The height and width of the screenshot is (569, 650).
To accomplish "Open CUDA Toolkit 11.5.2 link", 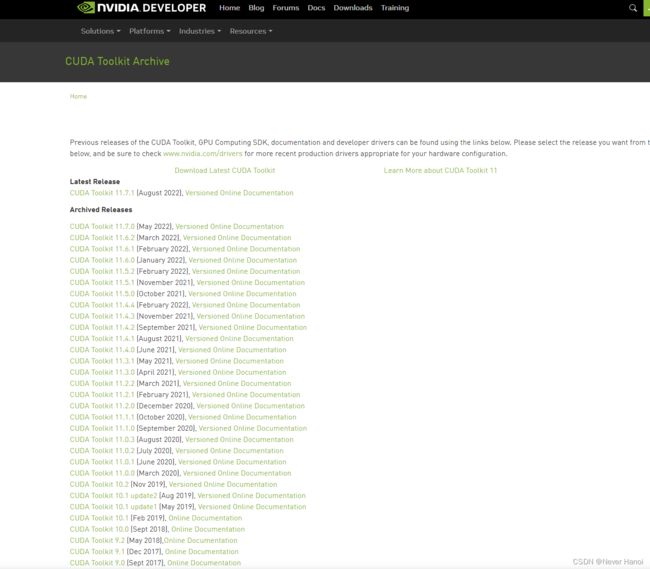I will click(x=102, y=271).
